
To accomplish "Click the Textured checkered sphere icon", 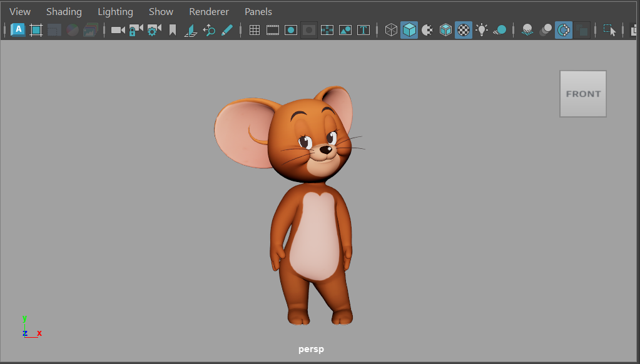I will 464,30.
